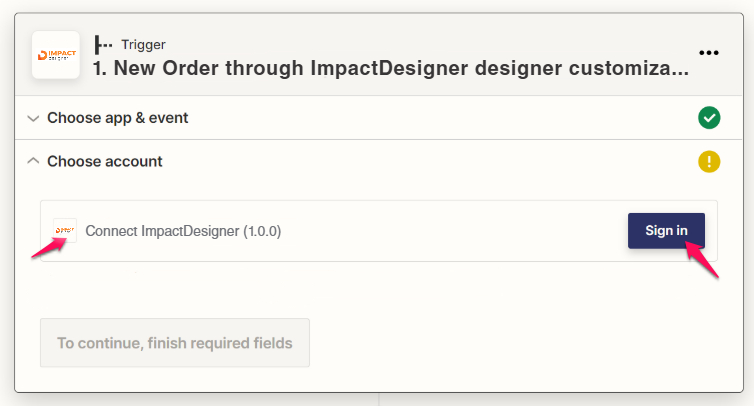Open the three-dot more options menu
The height and width of the screenshot is (406, 754).
tap(709, 53)
